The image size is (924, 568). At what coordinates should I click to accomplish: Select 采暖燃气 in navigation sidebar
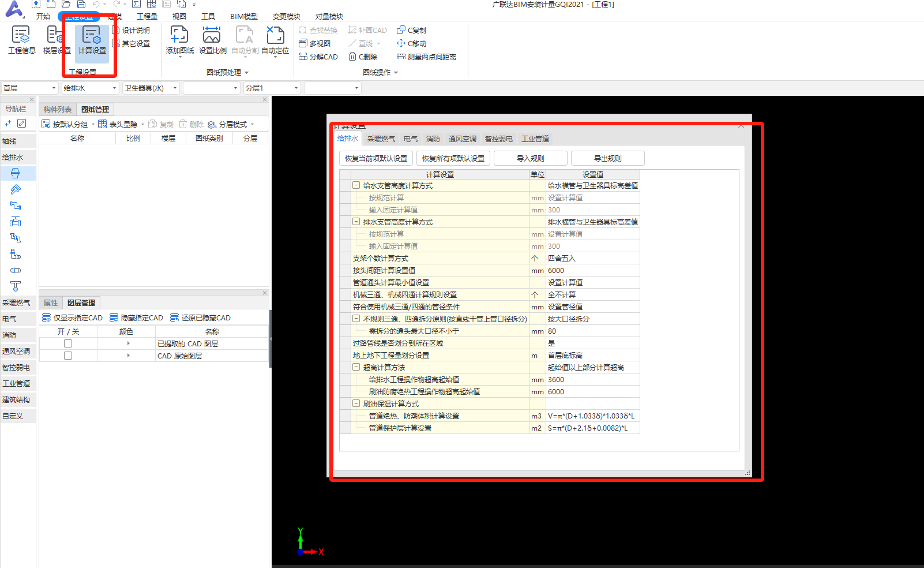point(17,302)
